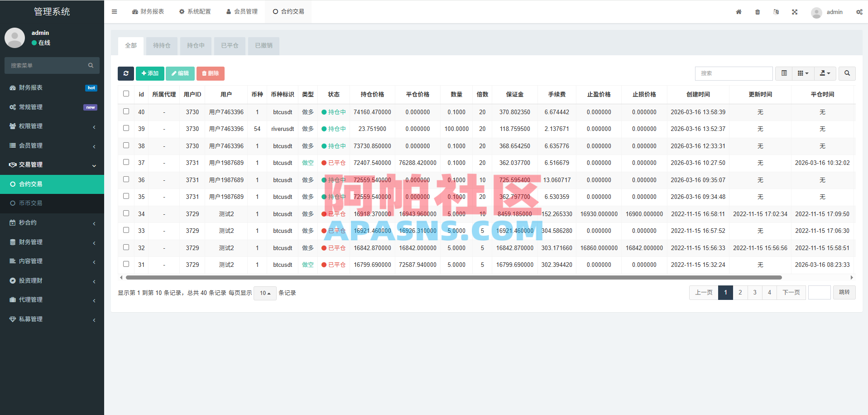Check the row with id 40
Viewport: 868px width, 415px height.
pyautogui.click(x=126, y=111)
